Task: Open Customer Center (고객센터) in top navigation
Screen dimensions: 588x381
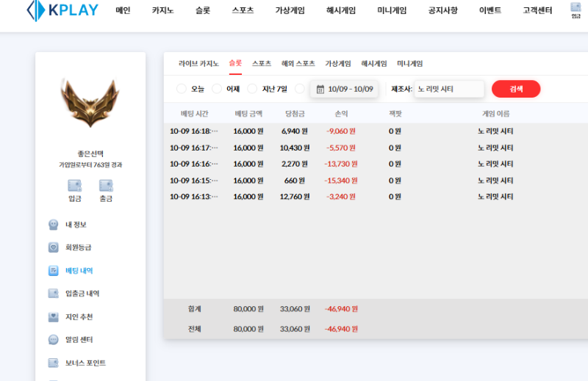Action: pos(537,11)
